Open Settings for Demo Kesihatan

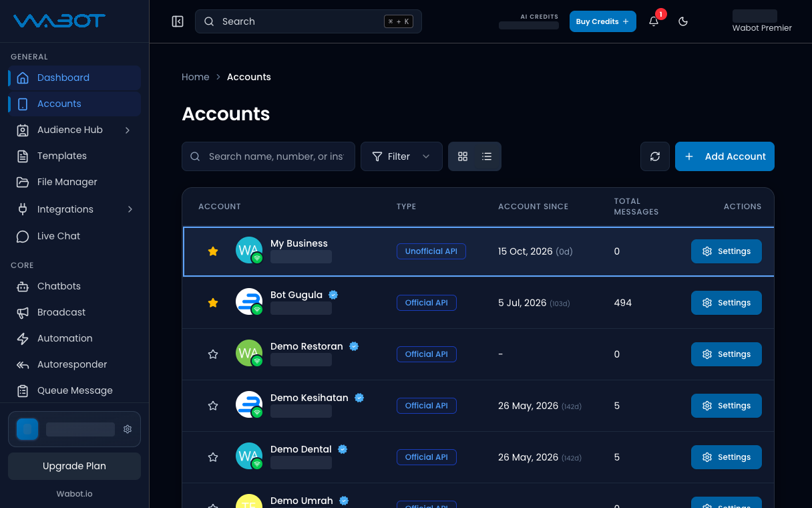(x=726, y=406)
